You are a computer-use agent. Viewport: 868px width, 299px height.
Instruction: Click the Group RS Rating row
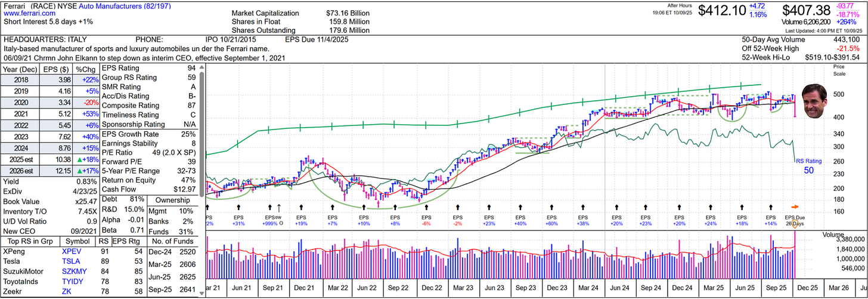coord(149,77)
